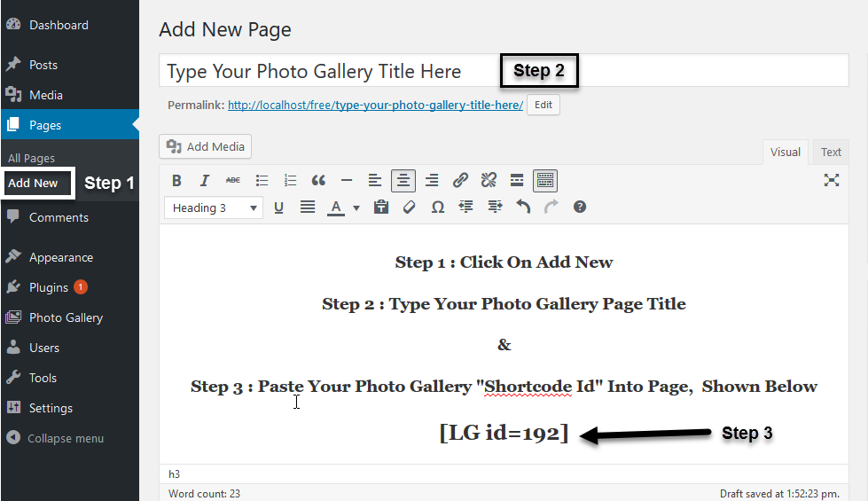868x501 pixels.
Task: Open the text color picker arrow
Action: click(356, 207)
